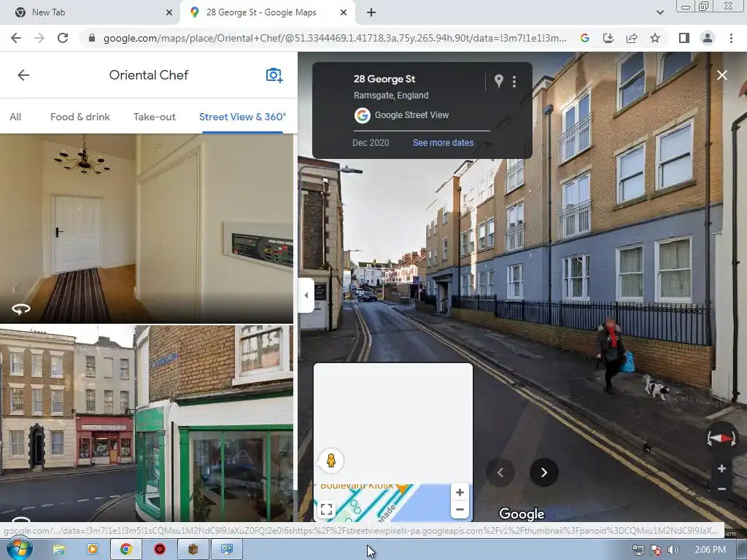
Task: Select the Street View & 360° tab
Action: coord(242,117)
